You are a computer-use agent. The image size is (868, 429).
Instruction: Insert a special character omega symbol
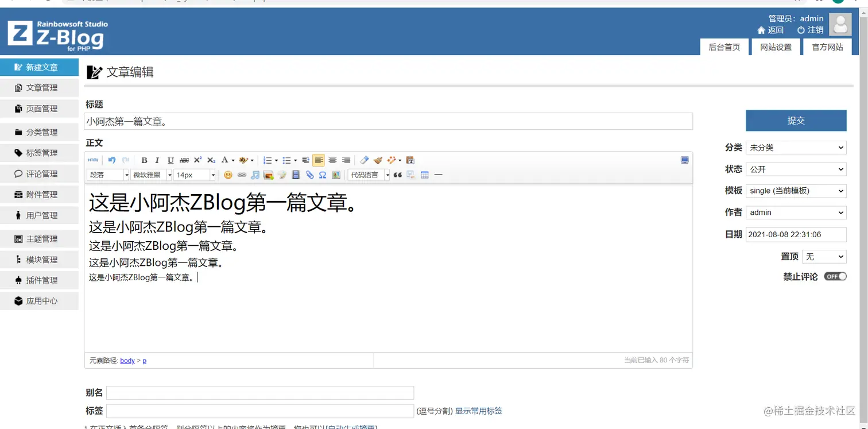(x=323, y=175)
